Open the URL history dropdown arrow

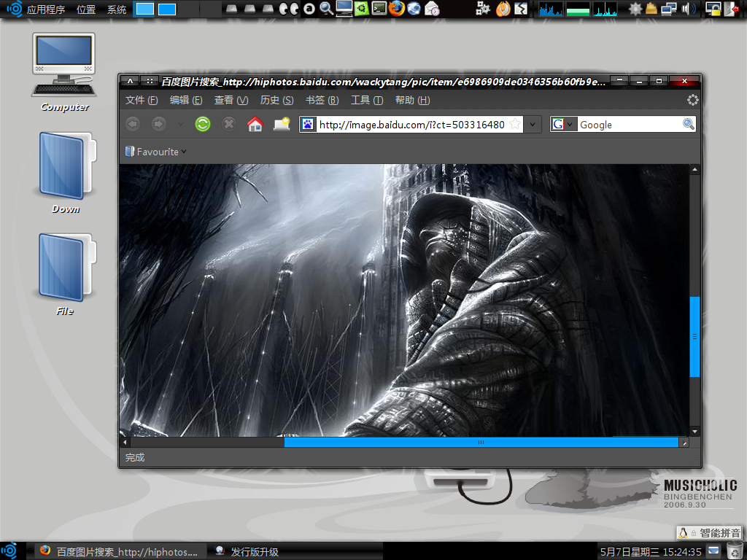(x=532, y=124)
